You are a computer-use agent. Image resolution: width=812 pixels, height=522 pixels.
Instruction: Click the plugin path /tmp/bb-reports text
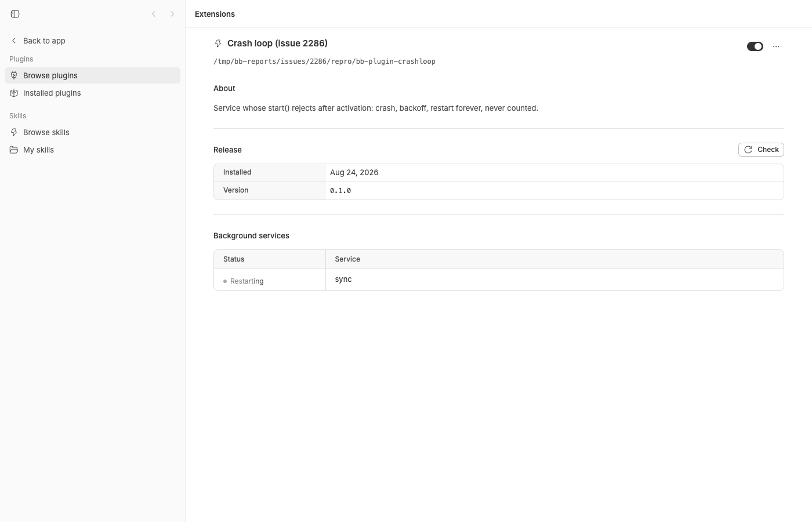tap(324, 61)
